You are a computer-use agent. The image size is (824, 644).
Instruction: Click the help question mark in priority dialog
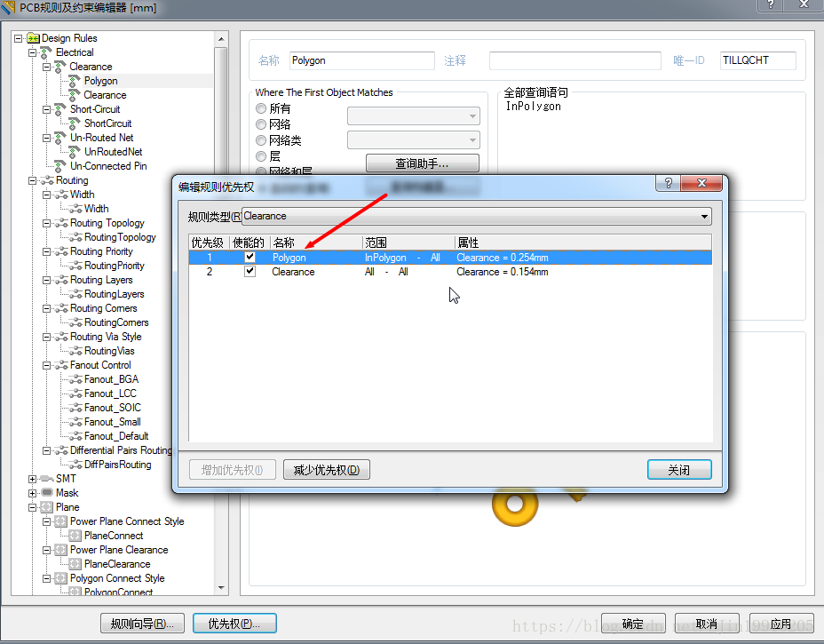tap(668, 183)
